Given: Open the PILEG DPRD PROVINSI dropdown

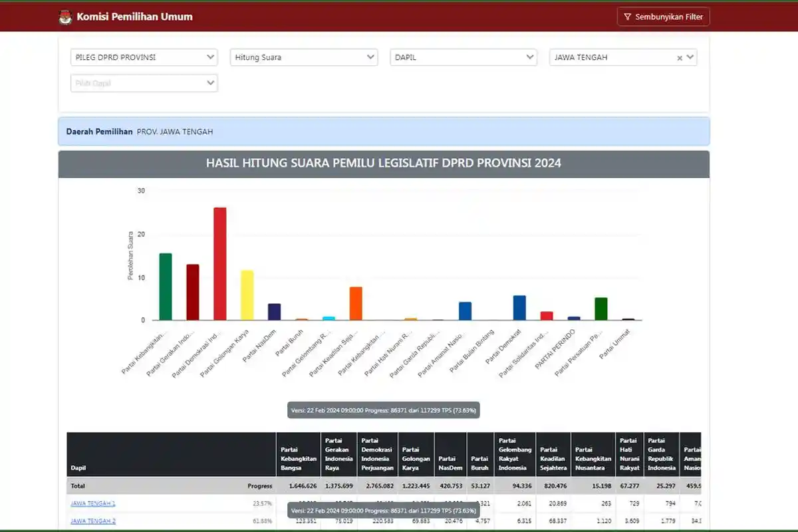Looking at the screenshot, I should 144,57.
